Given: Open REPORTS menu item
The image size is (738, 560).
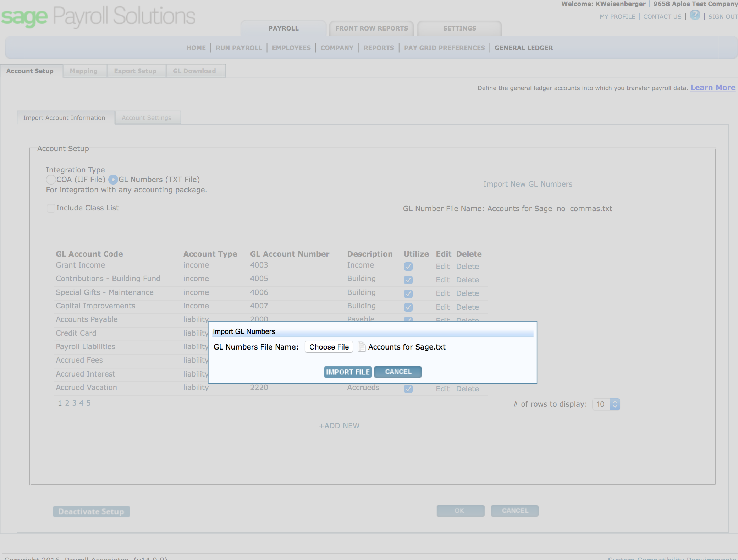Looking at the screenshot, I should click(x=379, y=48).
